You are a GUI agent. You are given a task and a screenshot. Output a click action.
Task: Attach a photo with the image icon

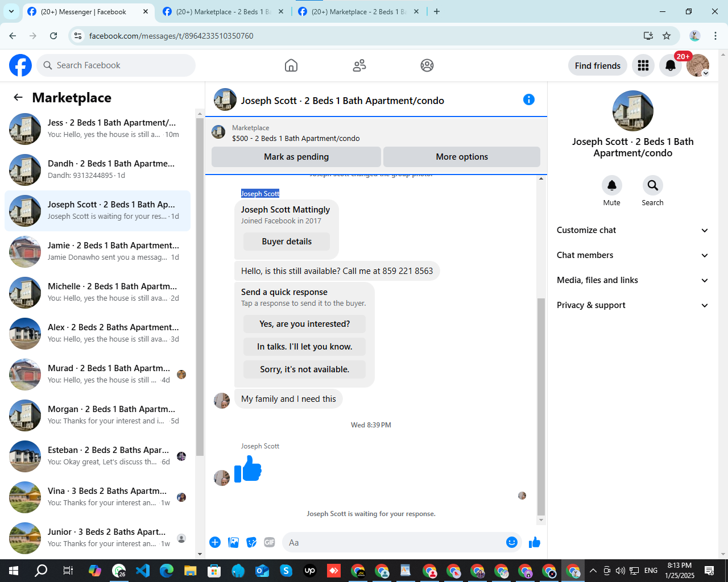pos(233,542)
